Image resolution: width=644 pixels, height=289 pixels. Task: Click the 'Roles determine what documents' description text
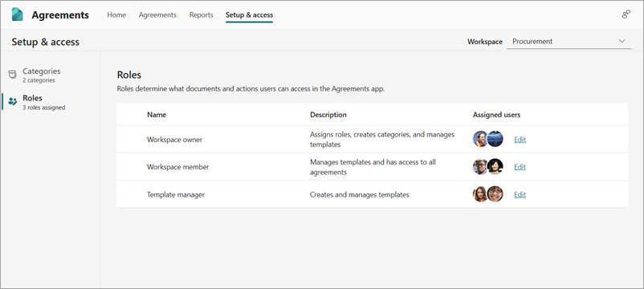251,88
